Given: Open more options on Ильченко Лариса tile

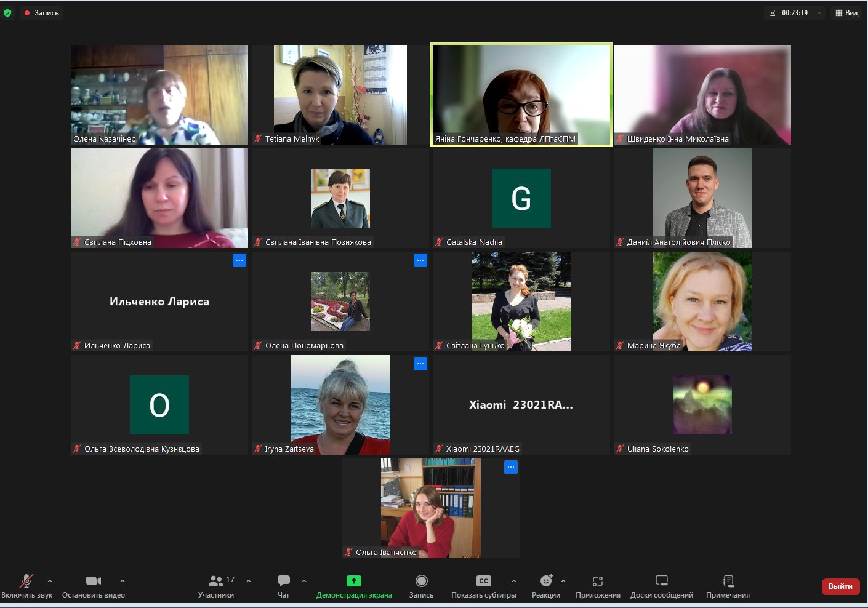Looking at the screenshot, I should 239,260.
